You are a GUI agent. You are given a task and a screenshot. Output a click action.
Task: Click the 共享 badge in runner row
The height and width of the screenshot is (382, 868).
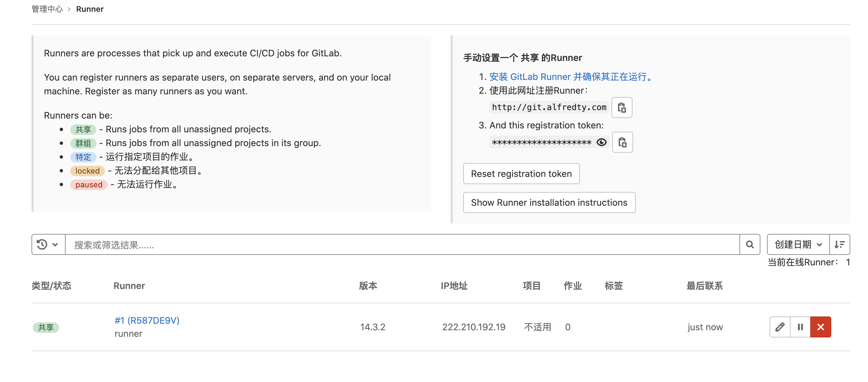tap(46, 327)
